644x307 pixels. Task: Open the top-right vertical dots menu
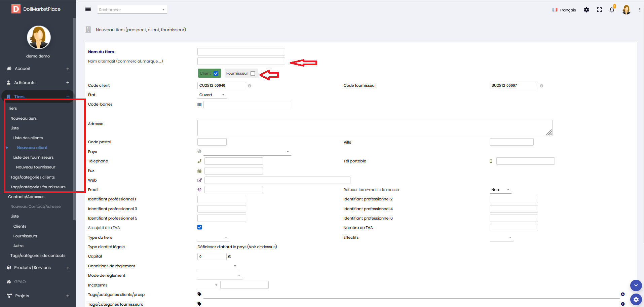pos(640,10)
